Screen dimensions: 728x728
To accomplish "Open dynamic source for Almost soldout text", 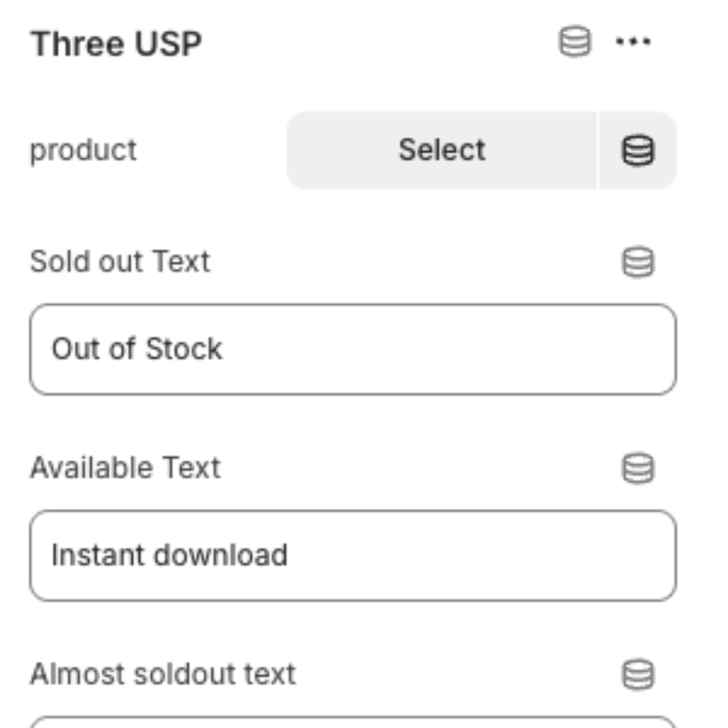I will pyautogui.click(x=638, y=675).
